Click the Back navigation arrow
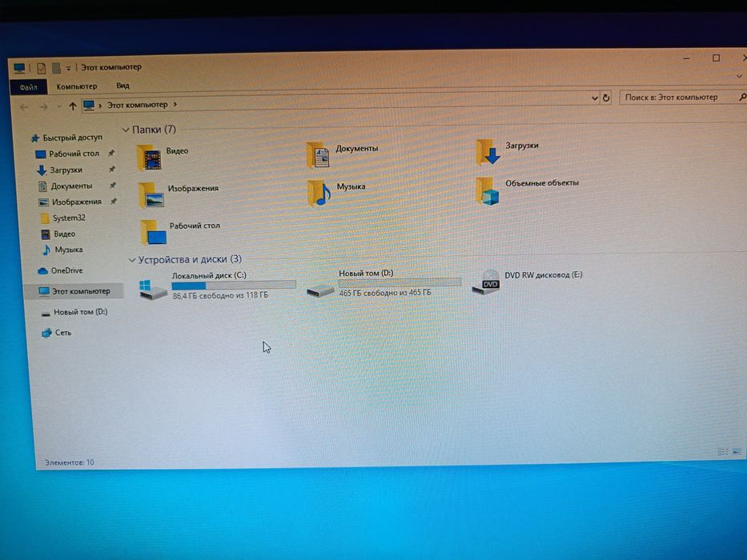This screenshot has width=747, height=560. tap(24, 107)
